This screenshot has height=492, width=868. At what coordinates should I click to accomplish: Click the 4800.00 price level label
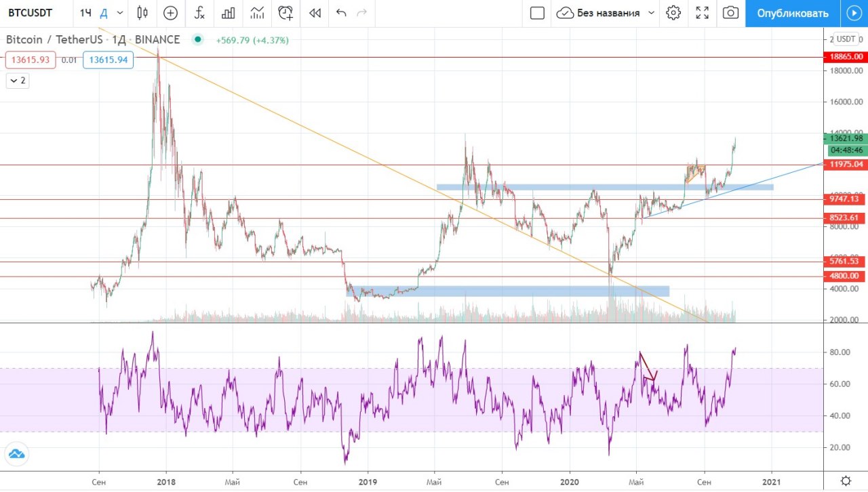click(844, 276)
